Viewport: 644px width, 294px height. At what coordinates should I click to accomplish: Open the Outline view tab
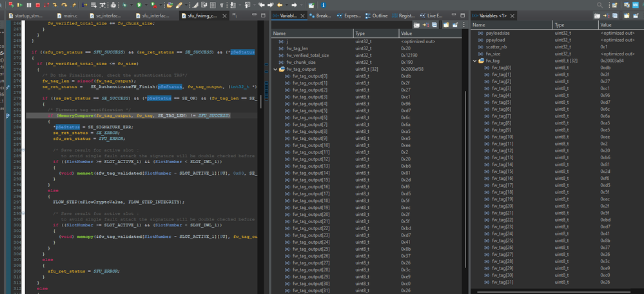pos(378,15)
